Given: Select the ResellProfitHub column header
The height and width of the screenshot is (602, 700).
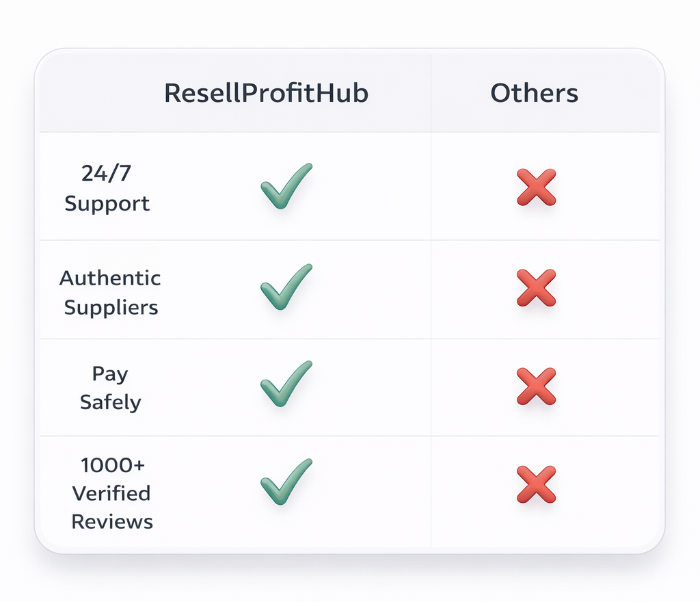Looking at the screenshot, I should (266, 94).
